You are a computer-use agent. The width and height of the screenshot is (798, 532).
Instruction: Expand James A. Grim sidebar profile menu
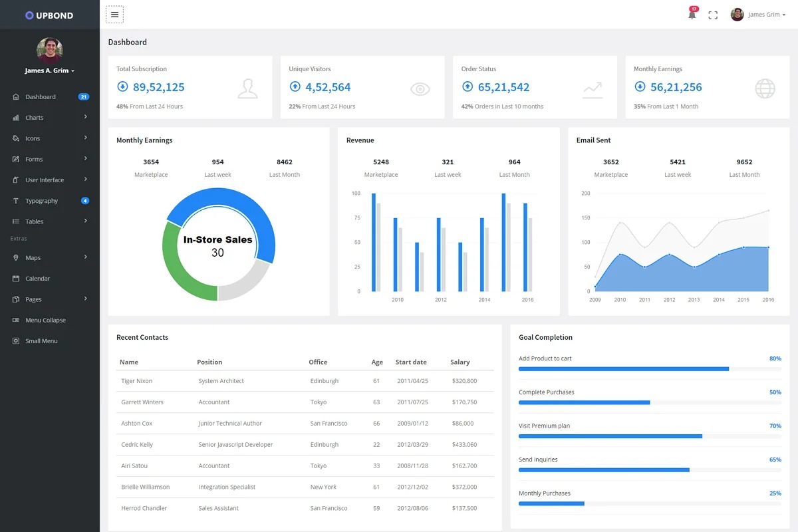[x=50, y=70]
